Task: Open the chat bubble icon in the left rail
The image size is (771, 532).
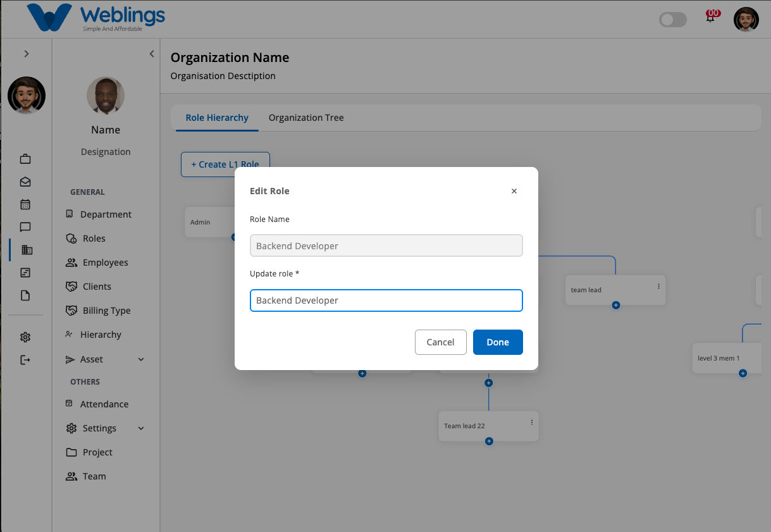Action: (25, 227)
